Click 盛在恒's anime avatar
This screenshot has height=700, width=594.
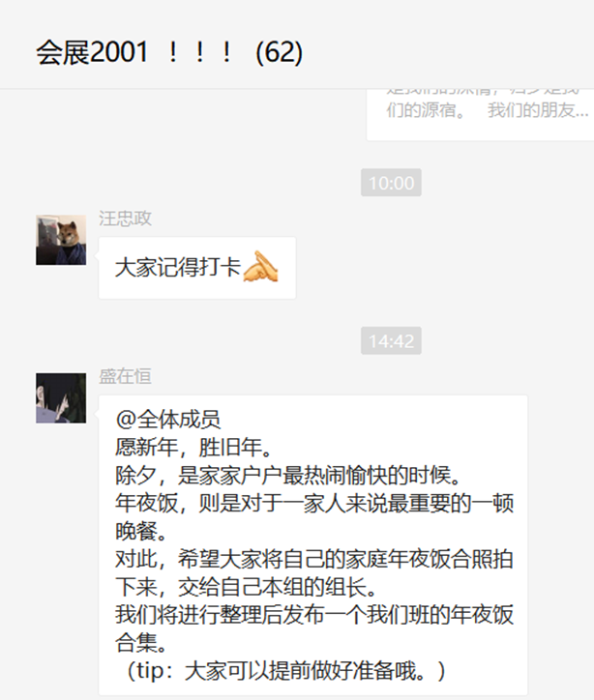[61, 398]
